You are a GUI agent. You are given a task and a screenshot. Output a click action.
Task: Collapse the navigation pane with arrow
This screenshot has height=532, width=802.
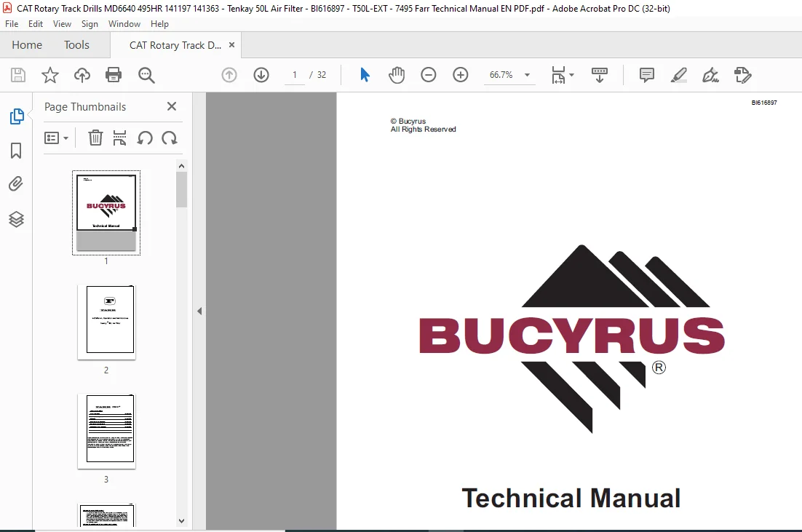pyautogui.click(x=199, y=311)
